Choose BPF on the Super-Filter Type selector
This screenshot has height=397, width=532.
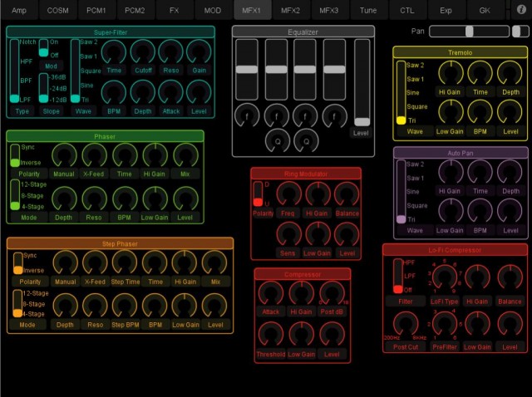(x=14, y=81)
